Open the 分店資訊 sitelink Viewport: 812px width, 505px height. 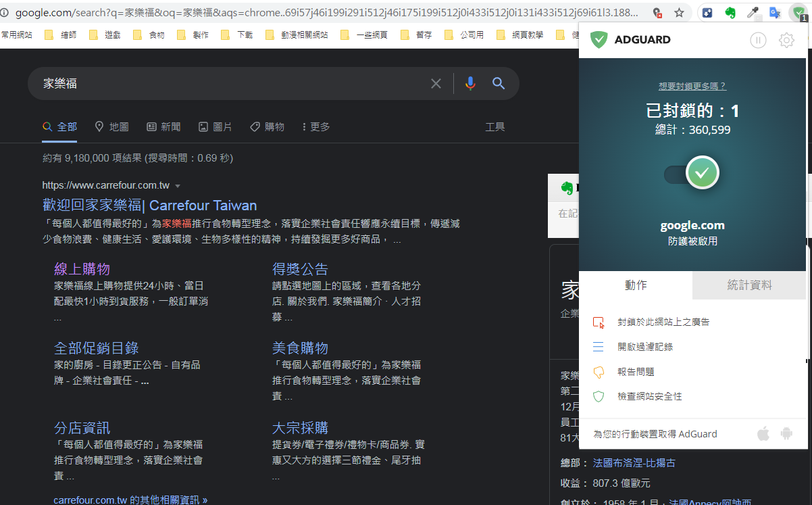[82, 428]
